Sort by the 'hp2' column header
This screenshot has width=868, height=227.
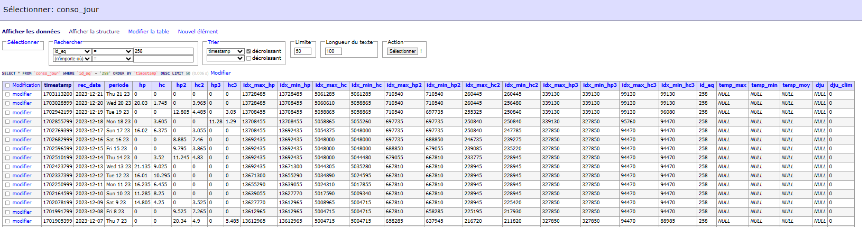coord(181,85)
